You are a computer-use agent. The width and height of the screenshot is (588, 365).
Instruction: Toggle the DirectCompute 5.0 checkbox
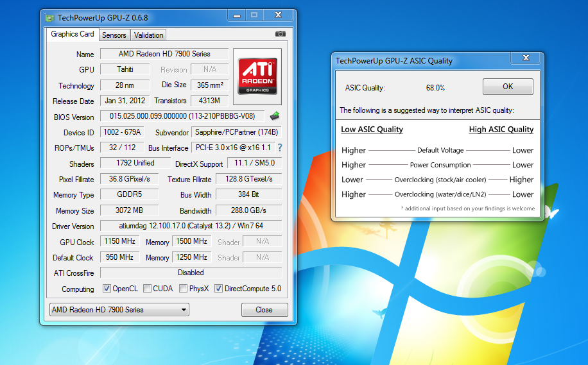click(x=218, y=289)
